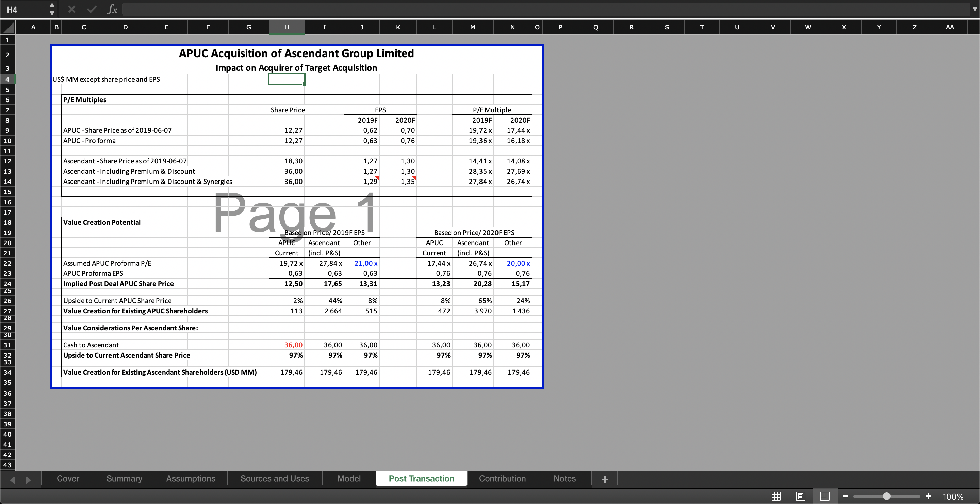Click the cancel entry X icon
Viewport: 980px width, 504px height.
click(71, 9)
